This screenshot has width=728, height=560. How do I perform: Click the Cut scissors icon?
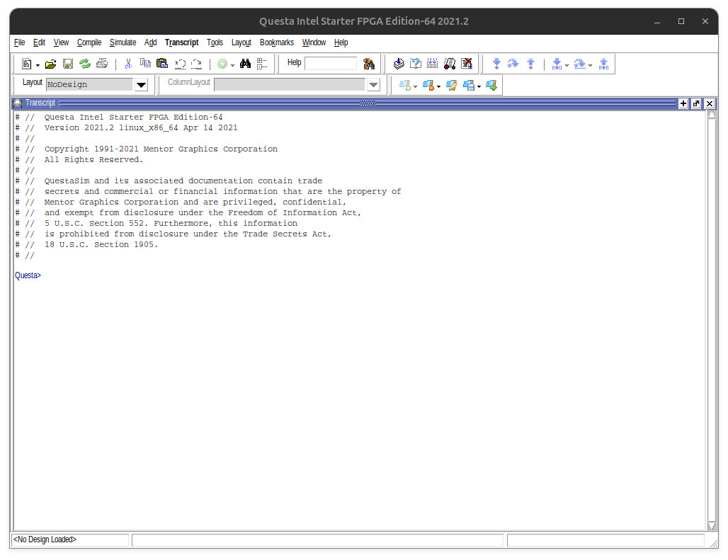[x=128, y=64]
